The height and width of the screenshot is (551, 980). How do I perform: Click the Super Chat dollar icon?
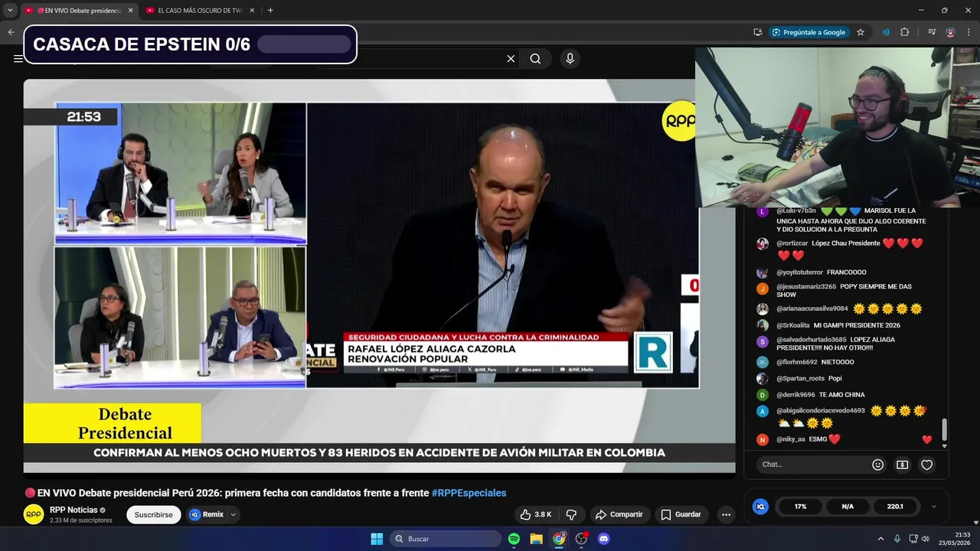click(x=903, y=465)
